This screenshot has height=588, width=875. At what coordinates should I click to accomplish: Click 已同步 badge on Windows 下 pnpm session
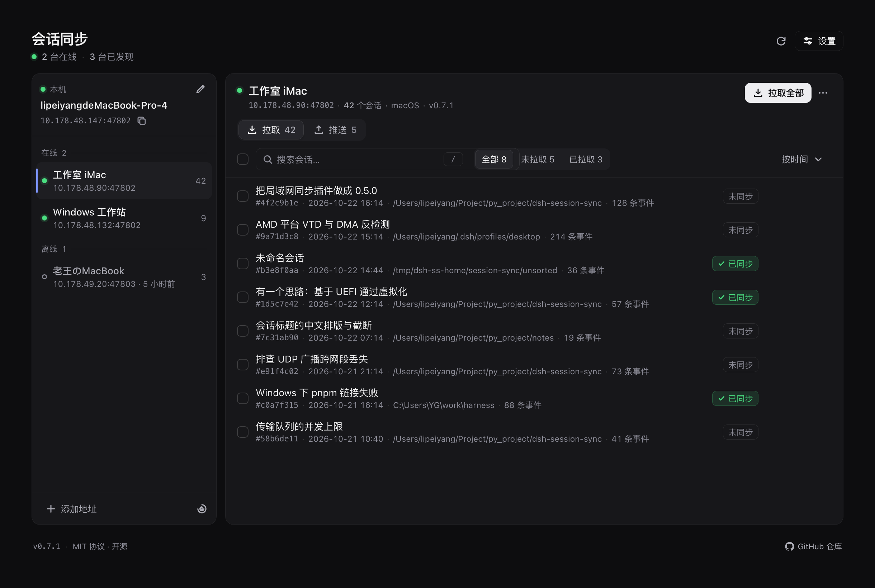click(735, 398)
